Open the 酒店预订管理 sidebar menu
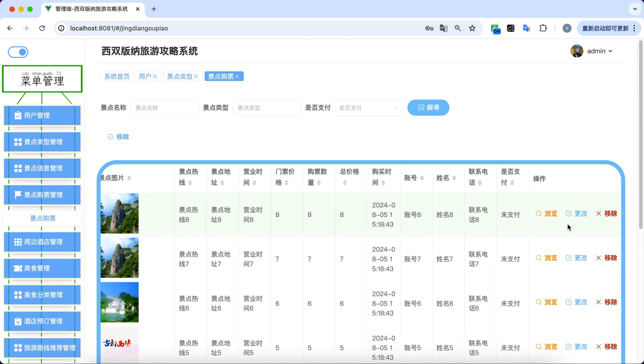The width and height of the screenshot is (644, 364). coord(42,321)
